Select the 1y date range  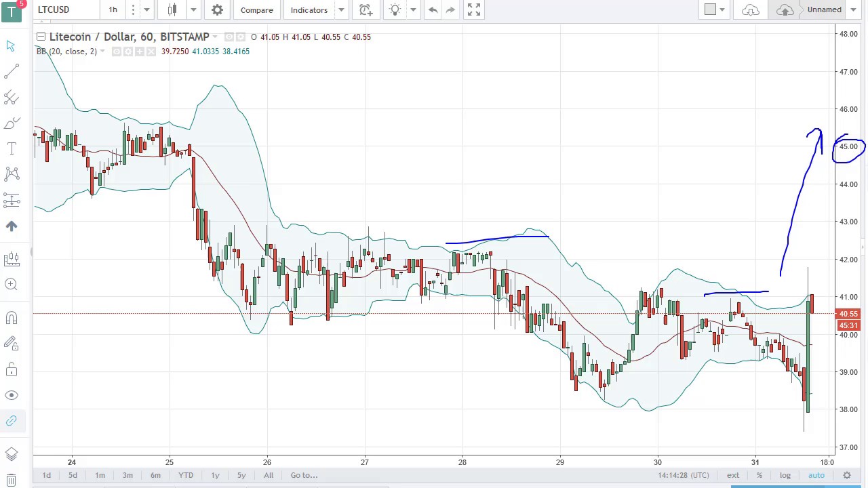pyautogui.click(x=215, y=475)
